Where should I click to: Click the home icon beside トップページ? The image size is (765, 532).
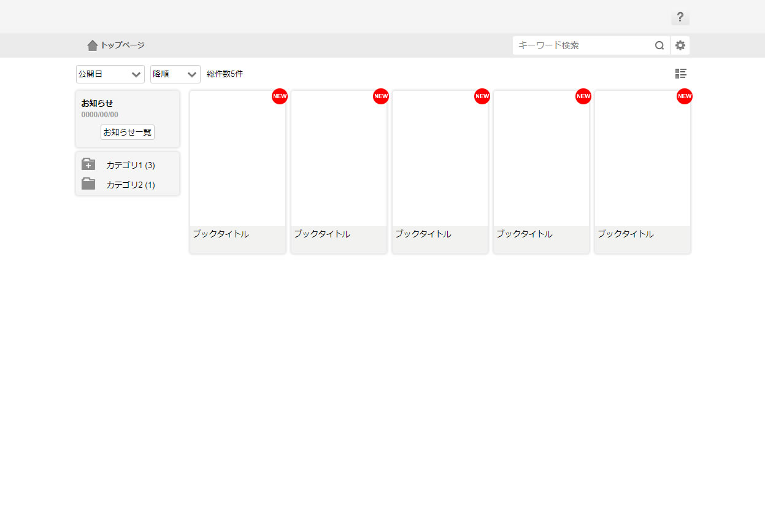coord(93,45)
